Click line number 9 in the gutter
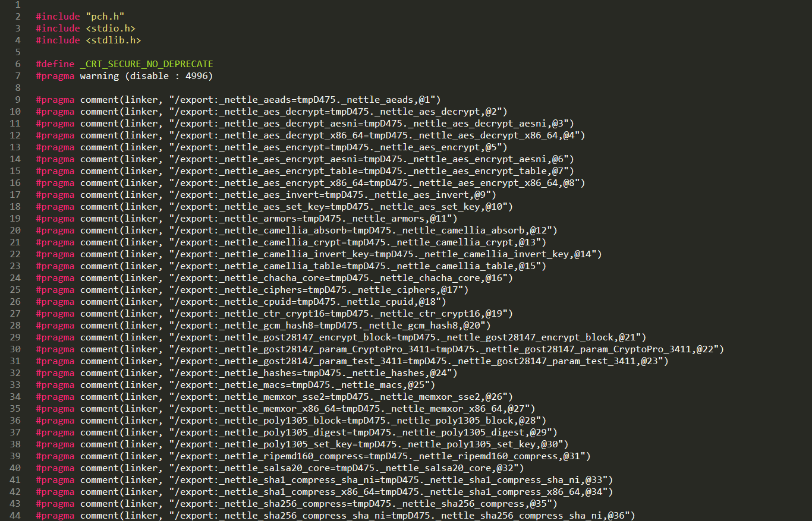 18,100
